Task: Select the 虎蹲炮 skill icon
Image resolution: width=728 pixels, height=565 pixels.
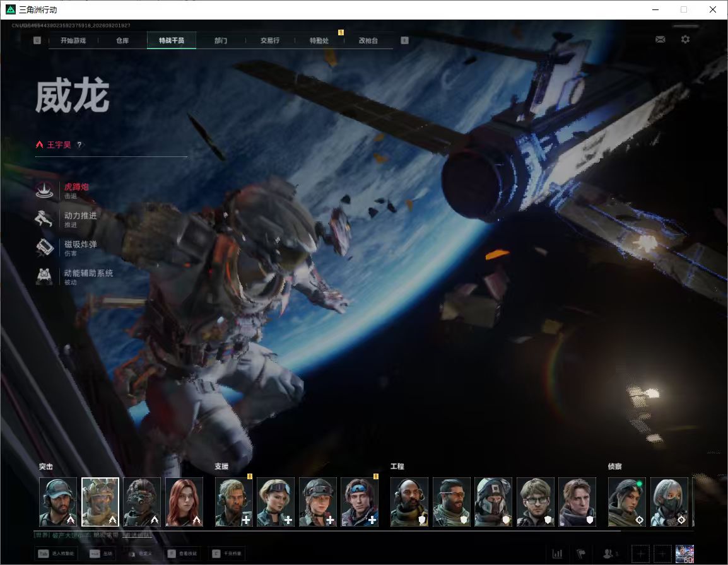Action: pos(45,190)
